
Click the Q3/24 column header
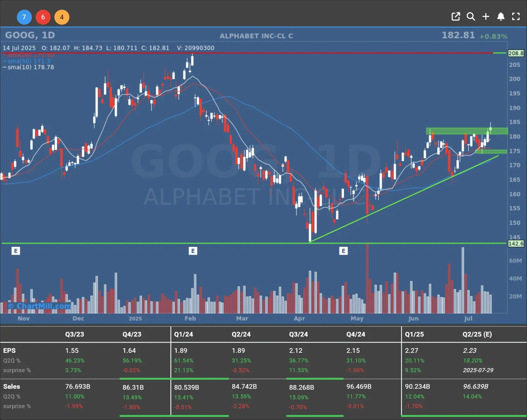coord(299,334)
